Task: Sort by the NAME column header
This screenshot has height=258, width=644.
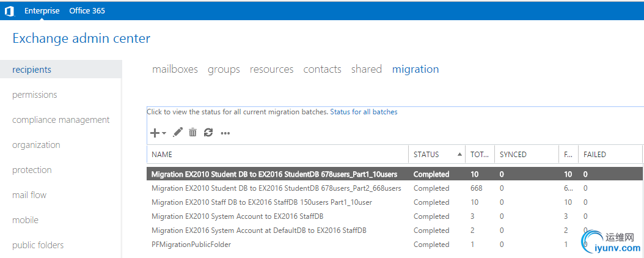Action: click(x=162, y=155)
